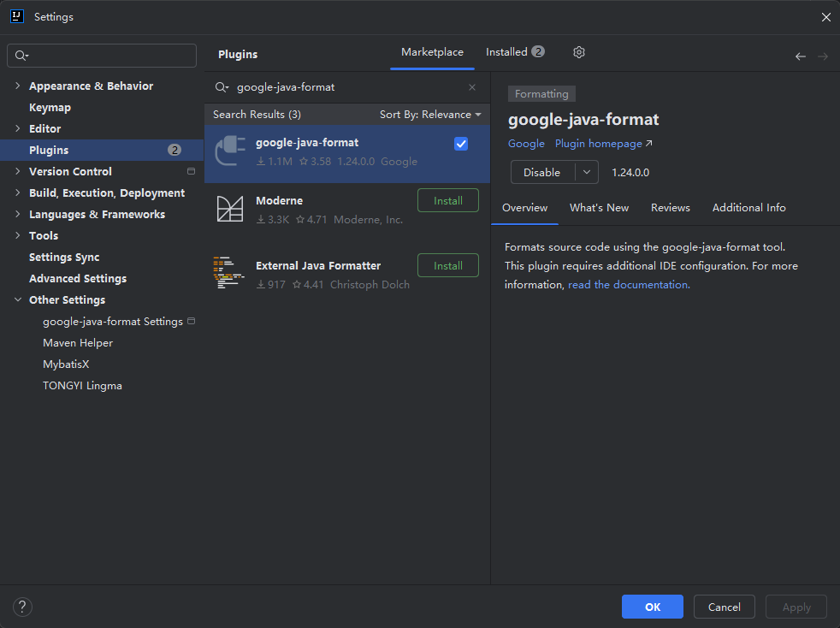
Task: Click the forward navigation arrow
Action: click(823, 56)
